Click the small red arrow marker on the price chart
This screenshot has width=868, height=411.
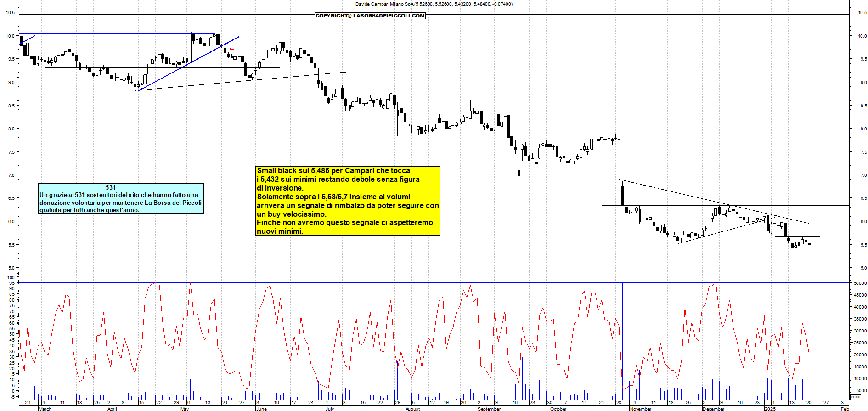pyautogui.click(x=232, y=49)
